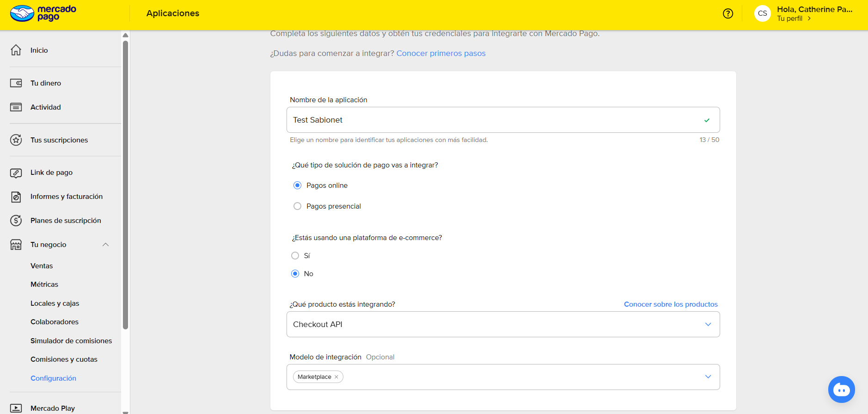Remove the Marketplace tag with its x
The width and height of the screenshot is (868, 414).
click(x=336, y=377)
